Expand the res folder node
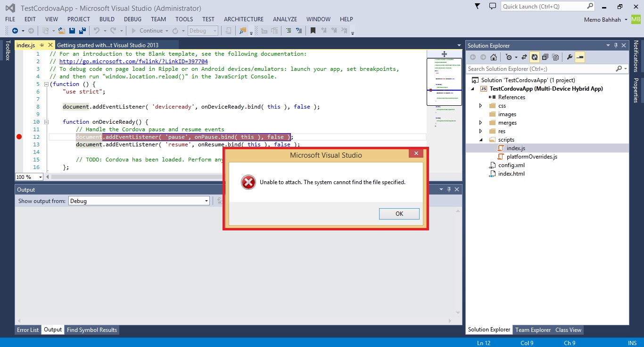Screen dimensions: 644x347 480,131
